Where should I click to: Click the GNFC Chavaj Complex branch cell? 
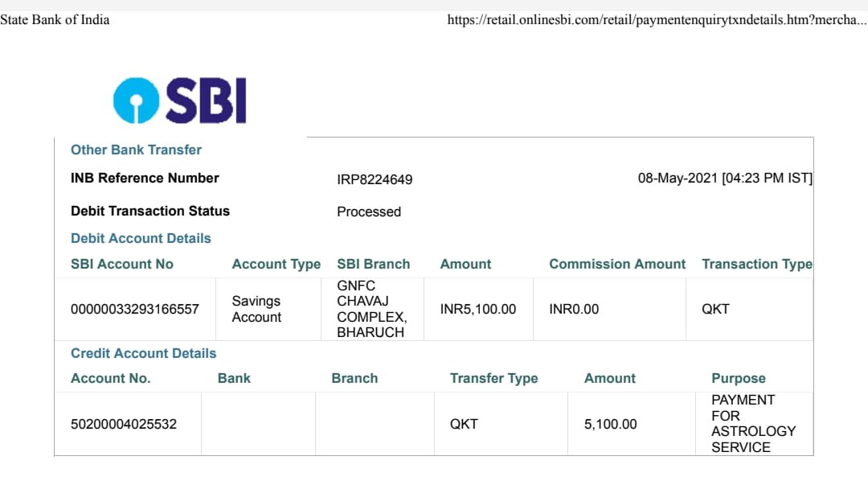pos(371,310)
